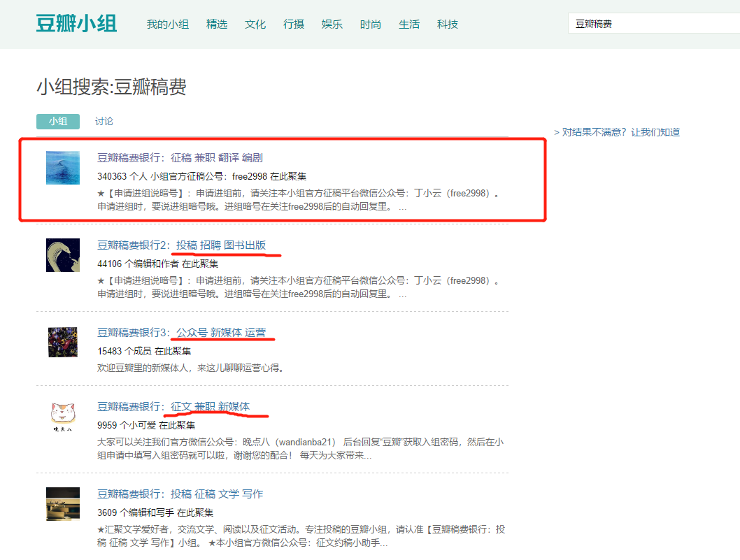The height and width of the screenshot is (560, 740).
Task: Select the 小组 tab
Action: pyautogui.click(x=58, y=121)
